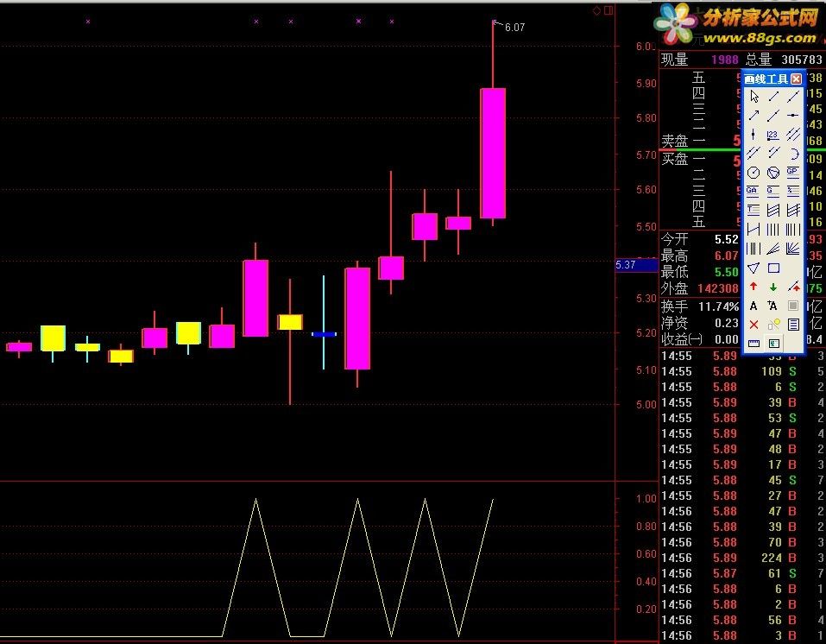Click the 6.07 high price label

(514, 28)
